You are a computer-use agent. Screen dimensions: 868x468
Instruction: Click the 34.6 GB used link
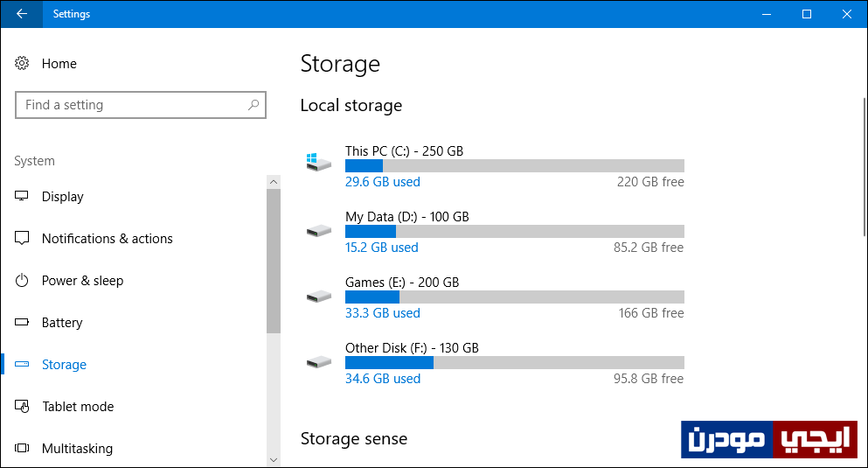tap(383, 378)
